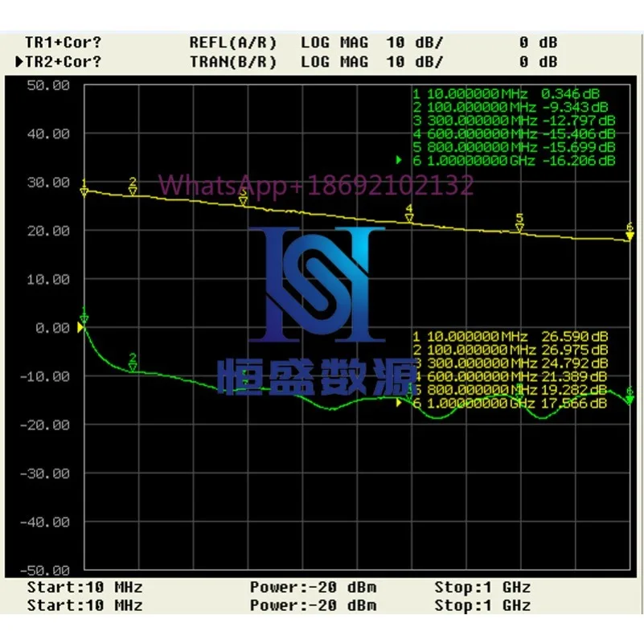Click TR2 row 0 dB reference value
Image resolution: width=644 pixels, height=644 pixels.
coord(539,63)
